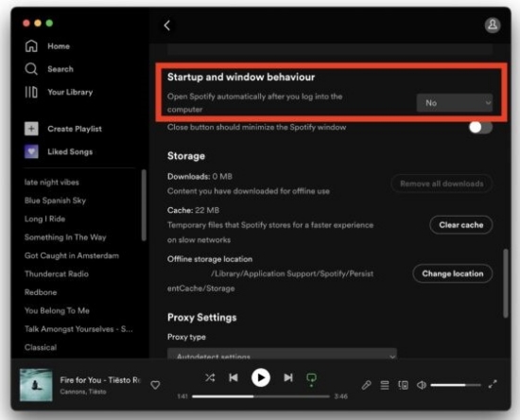Image resolution: width=520 pixels, height=420 pixels.
Task: Open the user profile icon
Action: click(x=493, y=26)
